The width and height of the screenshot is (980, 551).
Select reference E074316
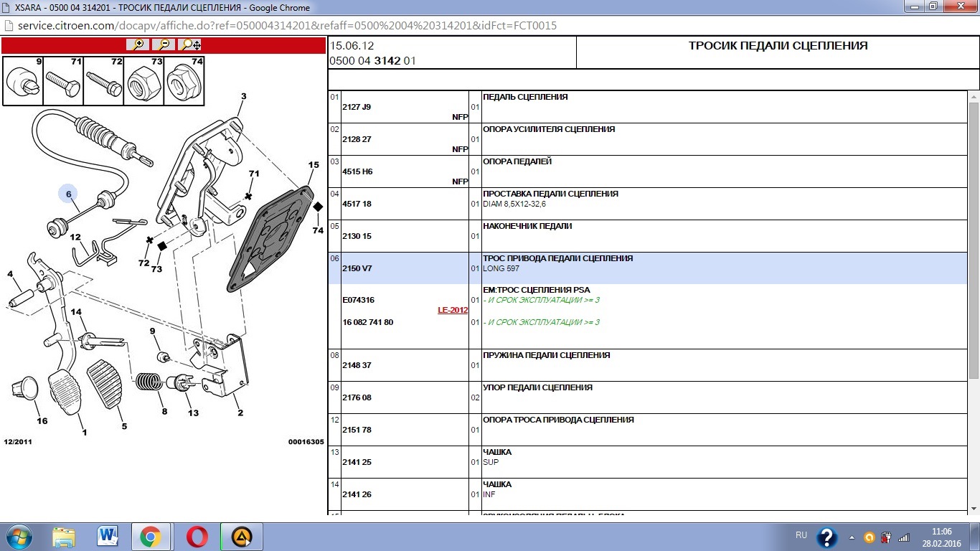[358, 300]
